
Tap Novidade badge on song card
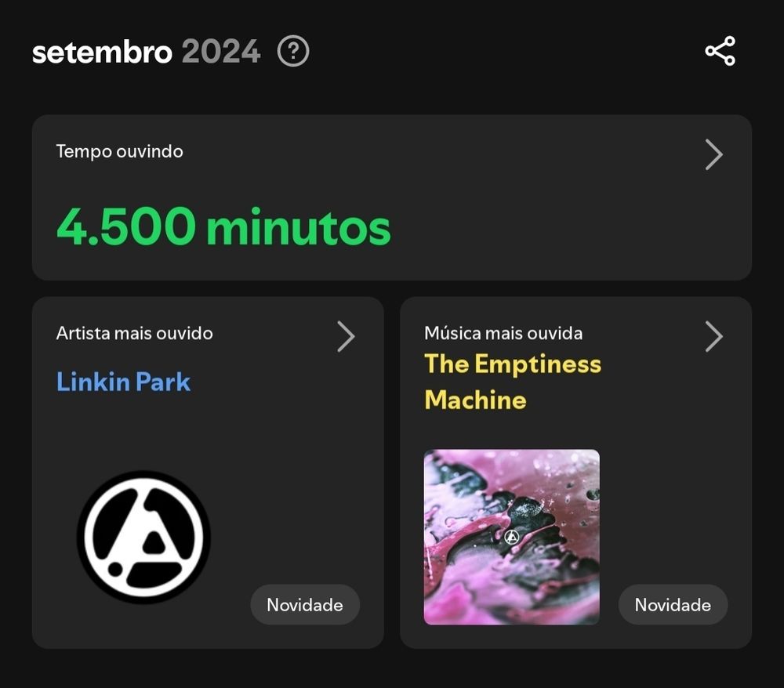point(673,605)
